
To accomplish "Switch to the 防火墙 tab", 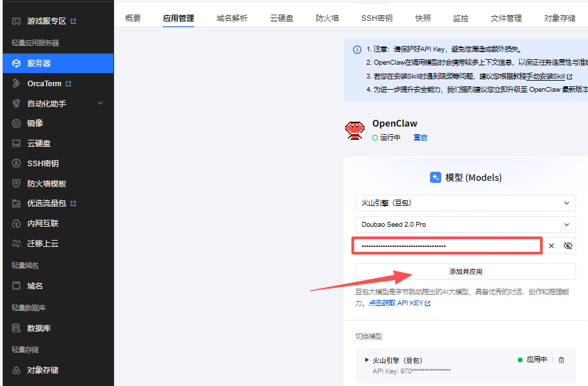I will click(327, 18).
